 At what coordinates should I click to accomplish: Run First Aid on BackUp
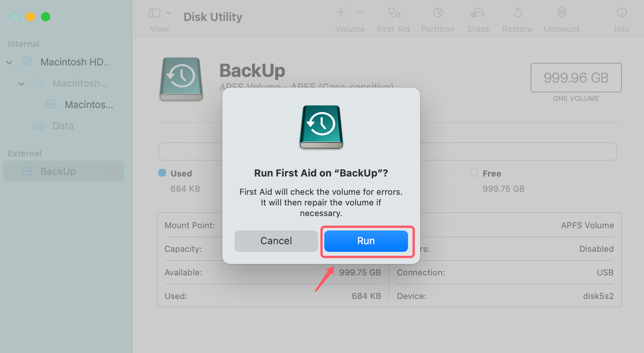[x=366, y=241]
